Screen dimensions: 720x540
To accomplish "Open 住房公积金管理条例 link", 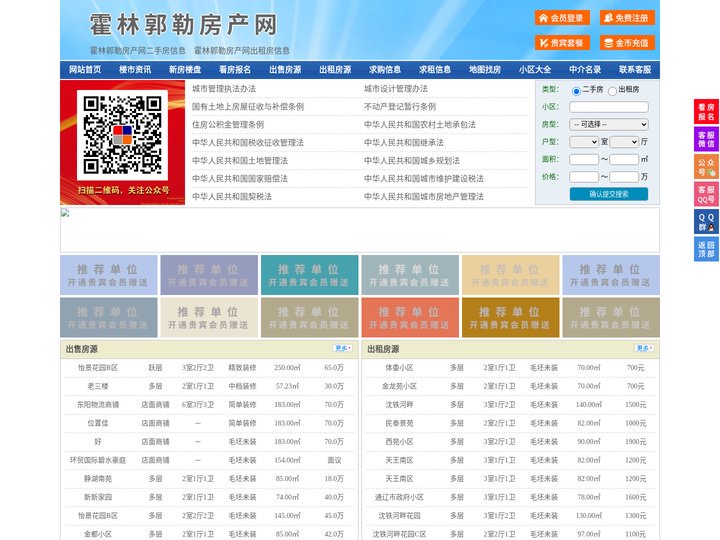I will [228, 124].
